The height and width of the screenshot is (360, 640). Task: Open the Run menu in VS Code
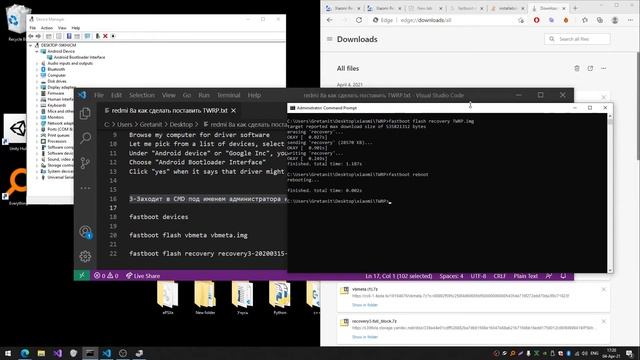pos(204,95)
